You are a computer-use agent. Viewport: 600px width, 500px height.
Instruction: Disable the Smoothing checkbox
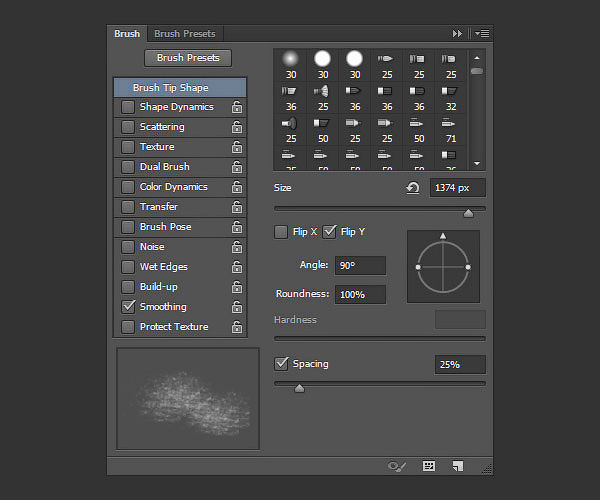coord(128,307)
